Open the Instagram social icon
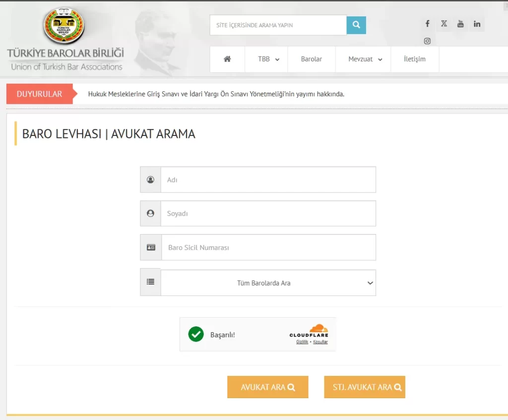The image size is (508, 420). pos(427,41)
